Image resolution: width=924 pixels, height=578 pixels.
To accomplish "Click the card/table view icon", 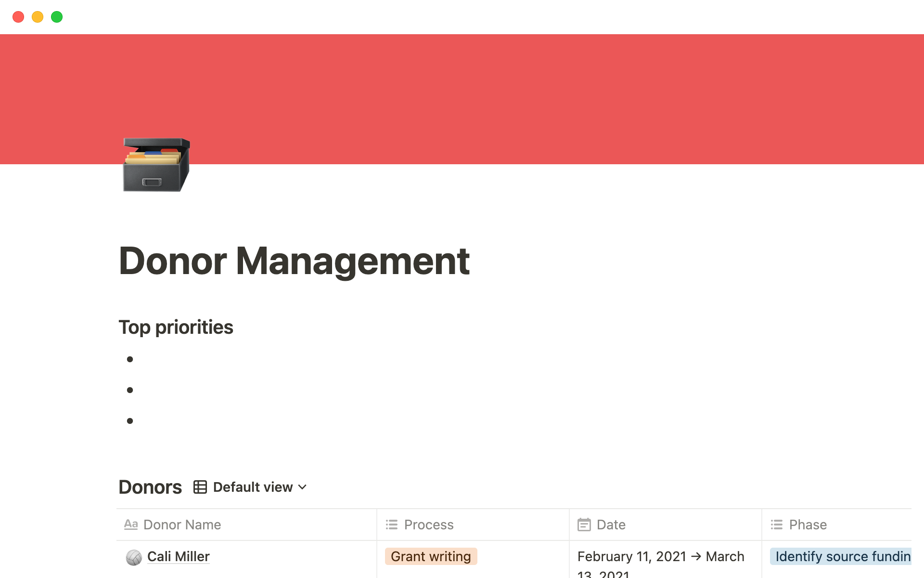I will (200, 487).
